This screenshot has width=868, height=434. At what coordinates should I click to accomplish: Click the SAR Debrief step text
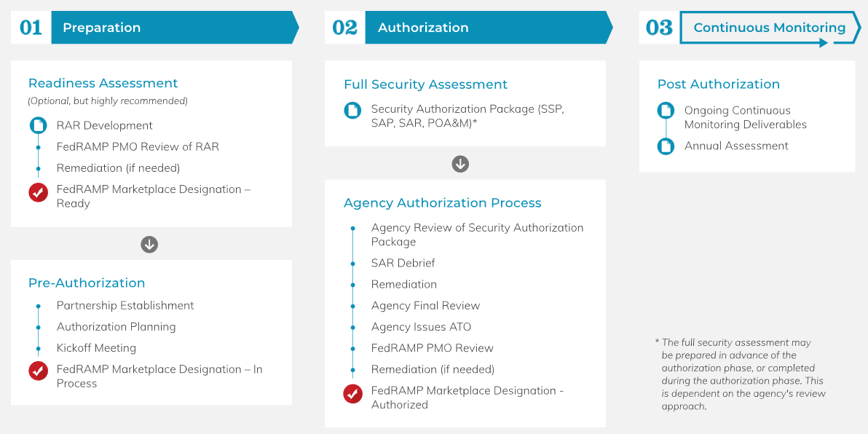pos(403,263)
